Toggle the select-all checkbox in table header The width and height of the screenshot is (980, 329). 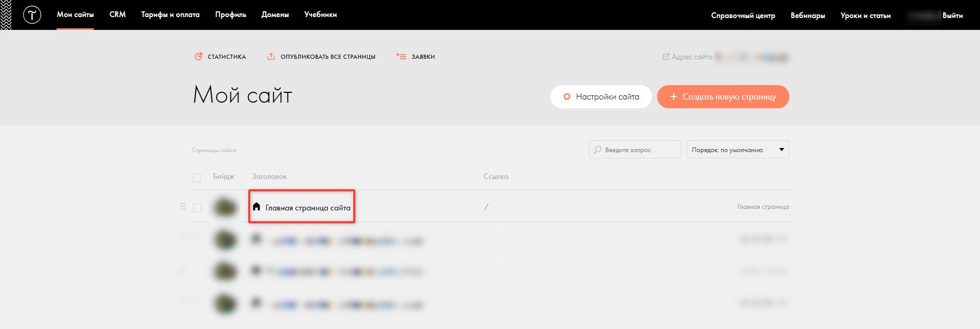[x=197, y=178]
